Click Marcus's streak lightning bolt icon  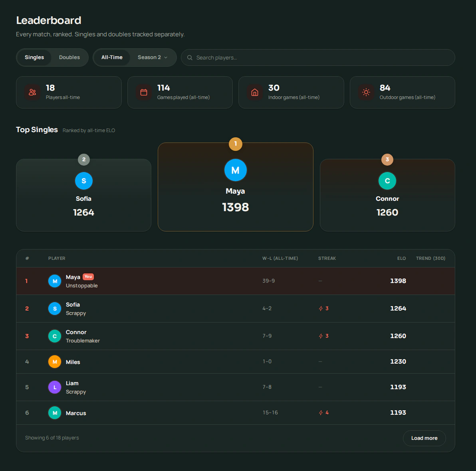click(x=321, y=413)
